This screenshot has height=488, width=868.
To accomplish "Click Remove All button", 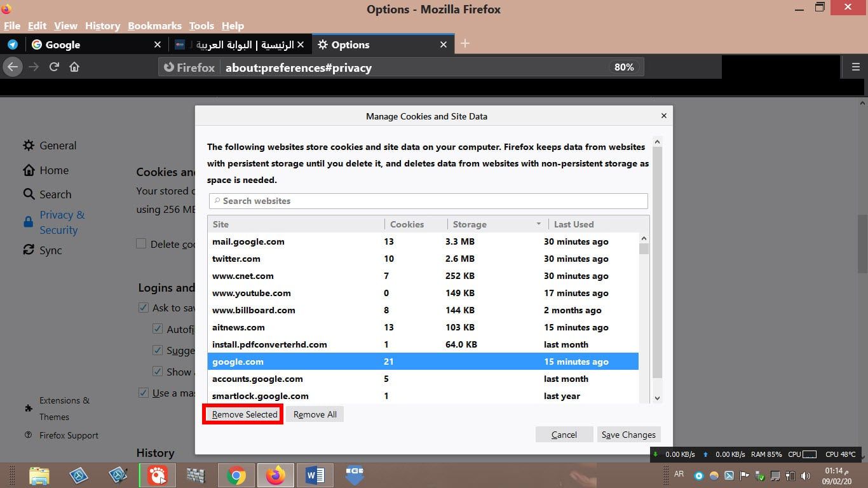I will point(315,414).
